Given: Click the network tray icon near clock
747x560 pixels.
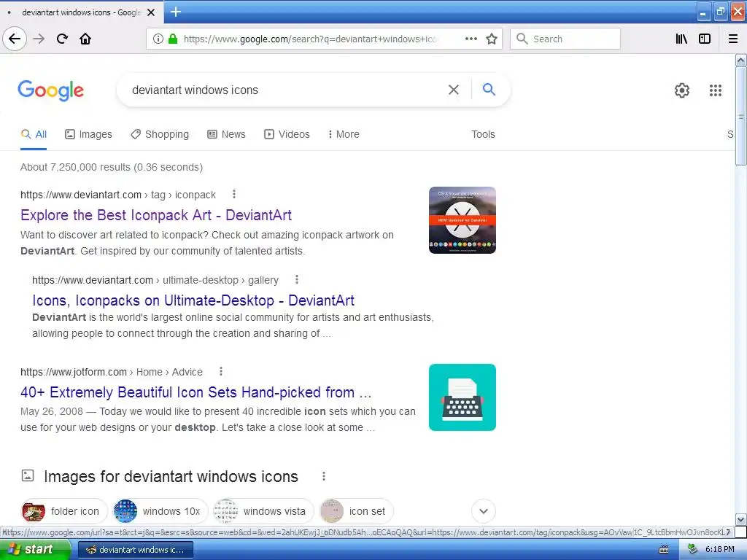Looking at the screenshot, I should click(693, 550).
